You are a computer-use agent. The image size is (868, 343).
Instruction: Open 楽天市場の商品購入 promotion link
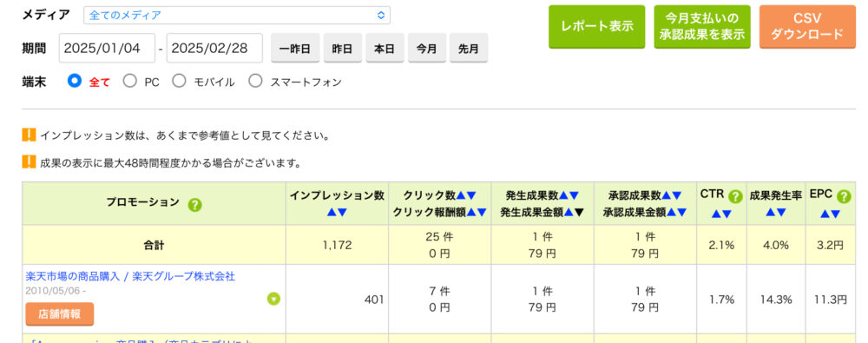[x=131, y=276]
